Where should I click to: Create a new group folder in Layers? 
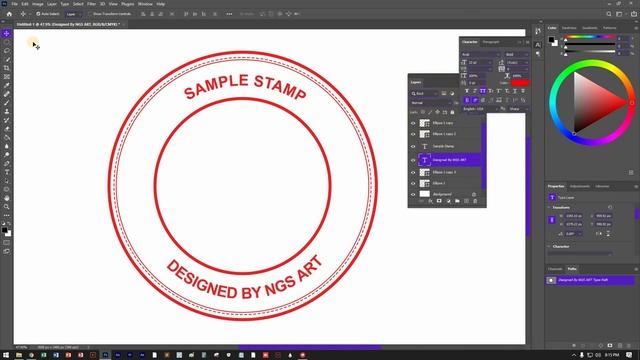pyautogui.click(x=457, y=201)
